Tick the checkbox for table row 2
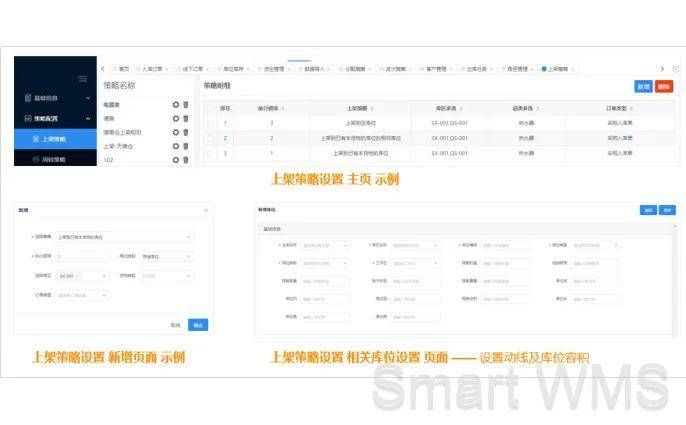The width and height of the screenshot is (686, 425). click(x=209, y=138)
